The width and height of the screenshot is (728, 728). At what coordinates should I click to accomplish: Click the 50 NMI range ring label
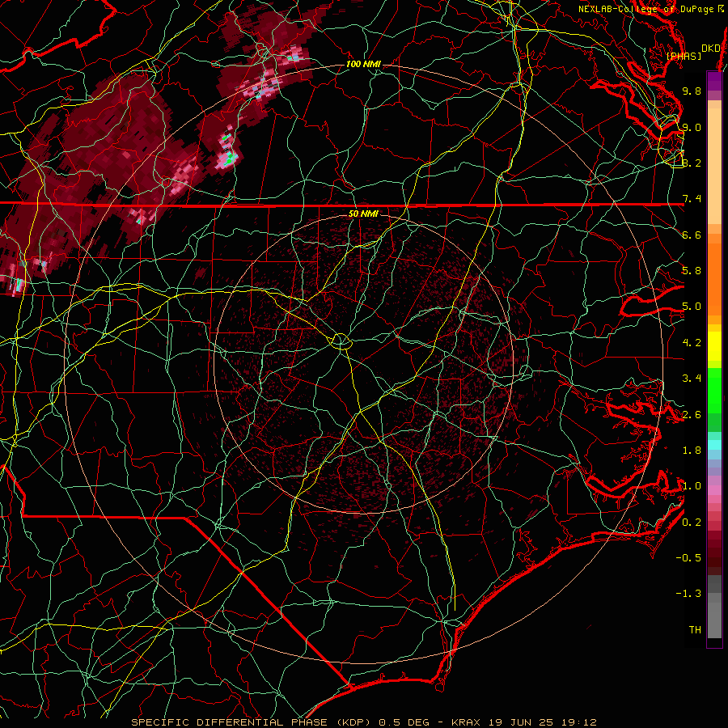click(363, 214)
